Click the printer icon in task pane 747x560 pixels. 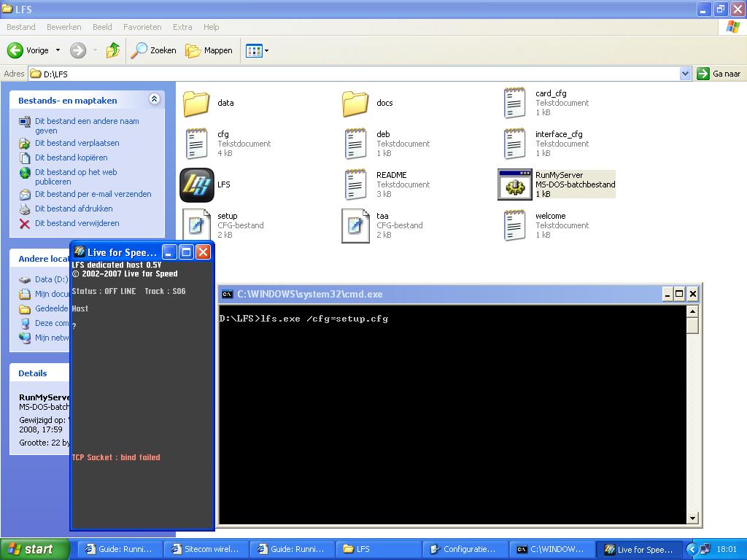(25, 209)
